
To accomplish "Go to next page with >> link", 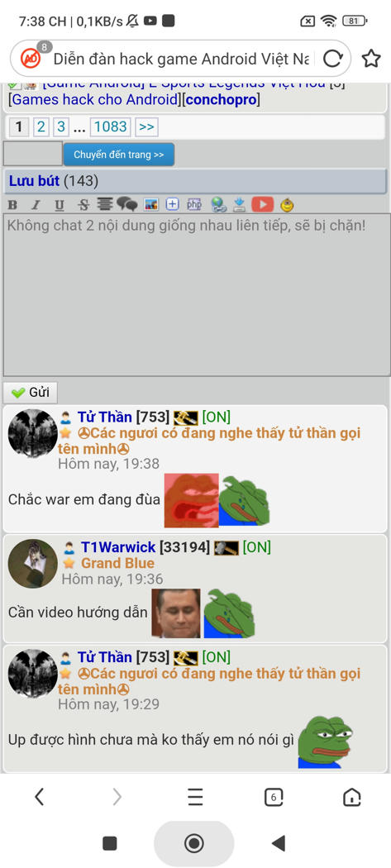I will coord(147,127).
